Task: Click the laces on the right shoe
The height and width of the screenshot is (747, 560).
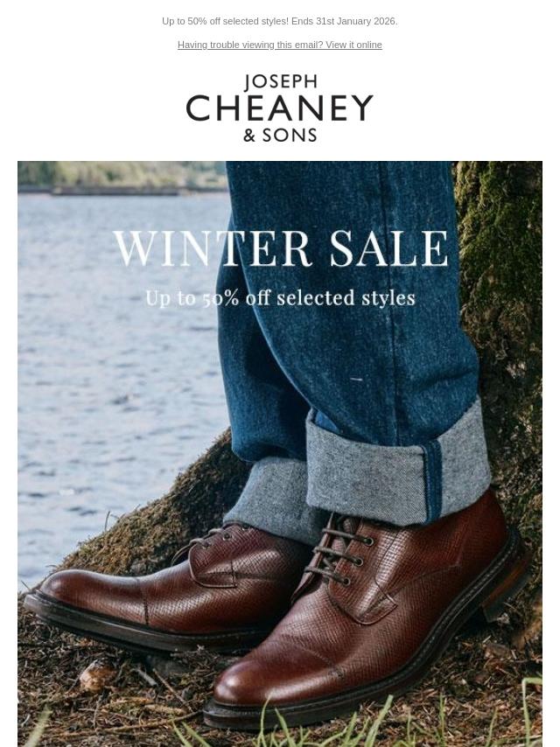Action: tap(339, 553)
